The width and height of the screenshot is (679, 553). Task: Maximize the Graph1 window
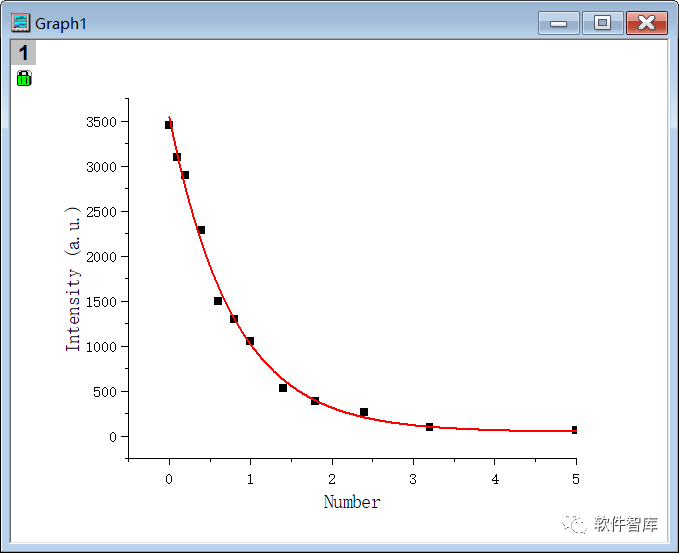coord(602,23)
